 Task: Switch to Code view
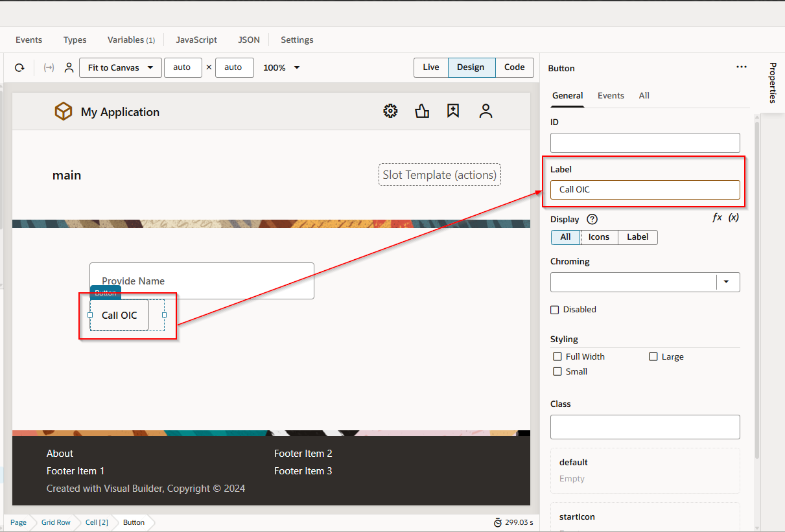(514, 67)
